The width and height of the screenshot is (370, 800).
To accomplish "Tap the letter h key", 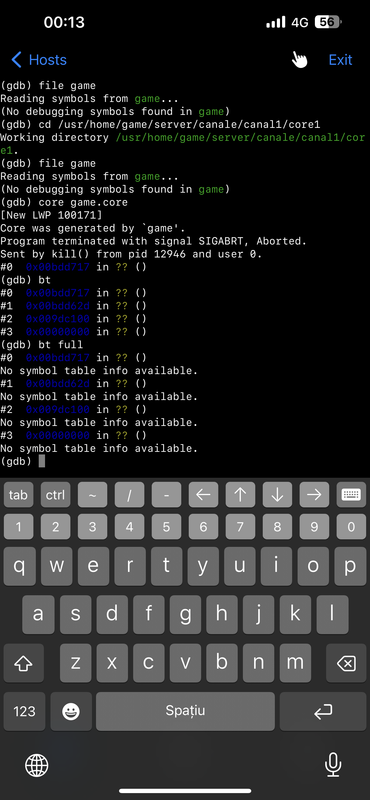I will [222, 614].
